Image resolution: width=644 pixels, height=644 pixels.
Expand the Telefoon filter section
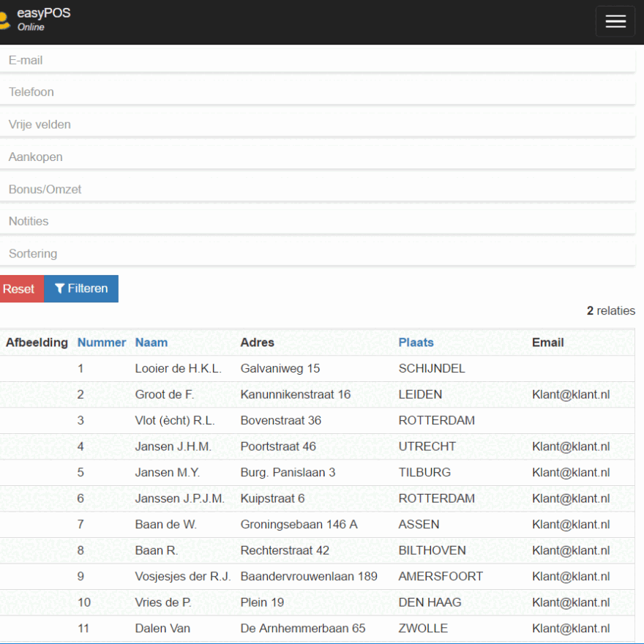318,92
